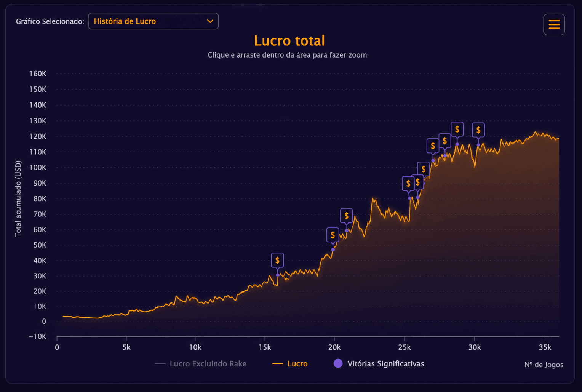Click the 'Total acumulado (USD)' axis title
The width and height of the screenshot is (582, 392).
coord(18,198)
